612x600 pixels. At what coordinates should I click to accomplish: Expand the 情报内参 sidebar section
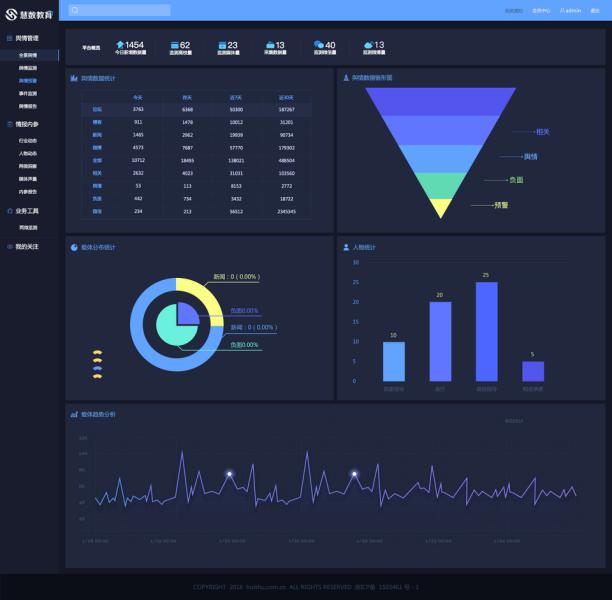tap(27, 124)
